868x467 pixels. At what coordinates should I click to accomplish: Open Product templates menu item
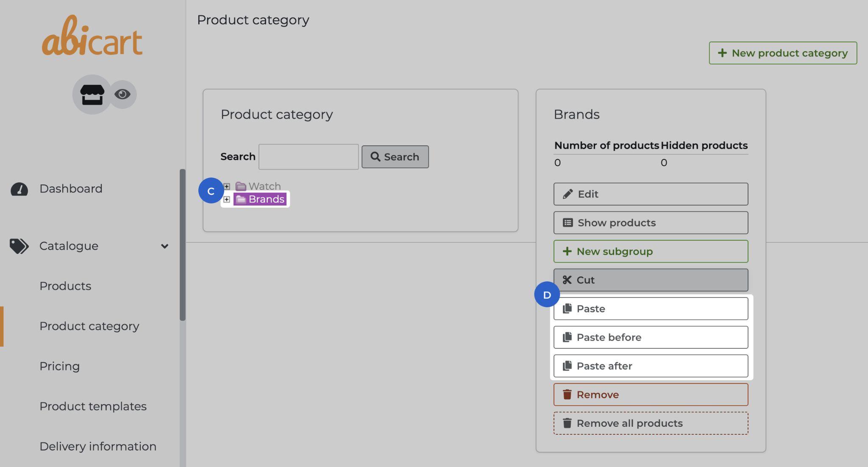click(x=93, y=406)
